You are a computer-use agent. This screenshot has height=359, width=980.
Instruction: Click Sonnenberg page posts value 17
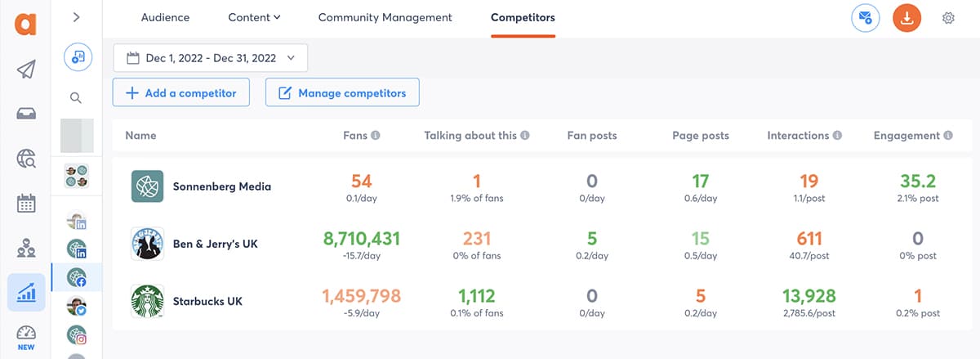[x=701, y=182]
